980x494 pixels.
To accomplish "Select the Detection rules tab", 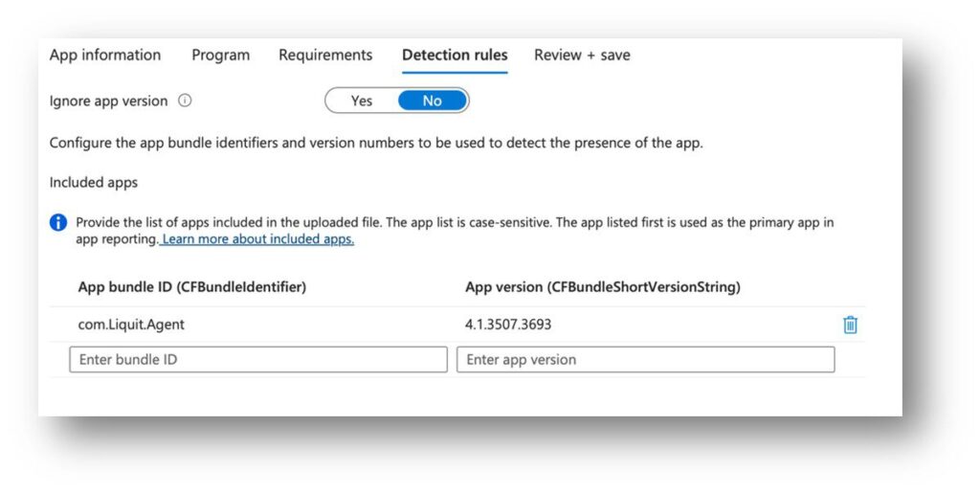I will point(455,56).
